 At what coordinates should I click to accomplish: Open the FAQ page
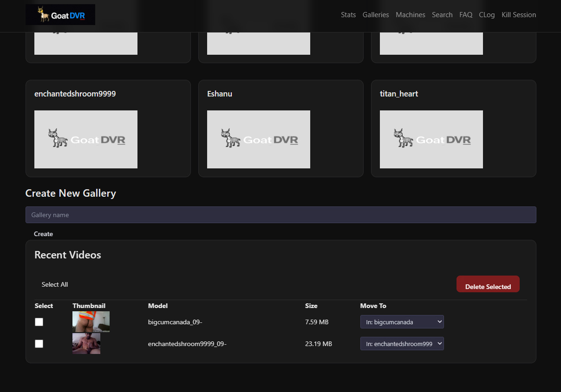(466, 15)
